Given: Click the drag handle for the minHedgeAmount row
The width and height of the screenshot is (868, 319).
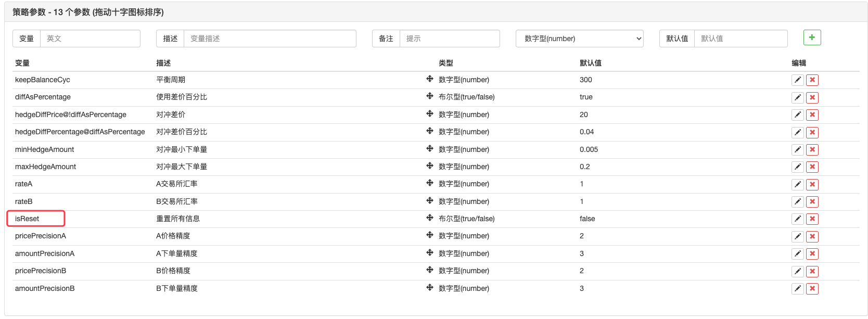Looking at the screenshot, I should pyautogui.click(x=430, y=149).
